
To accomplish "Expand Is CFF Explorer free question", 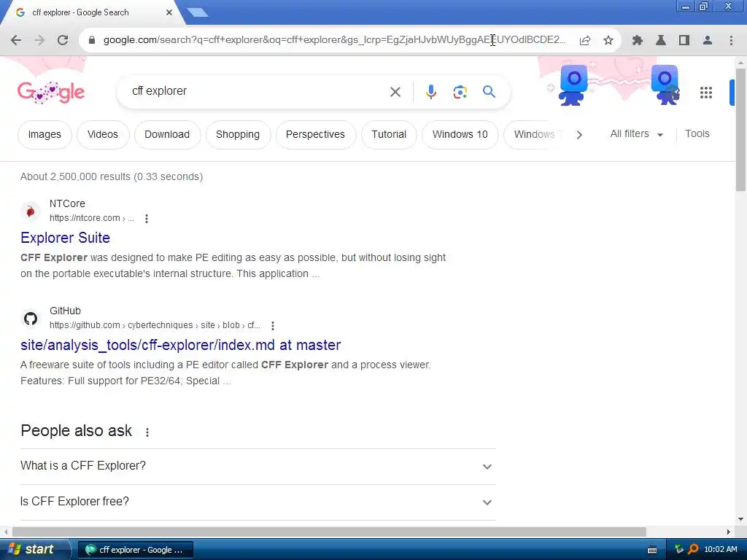I will tap(258, 502).
